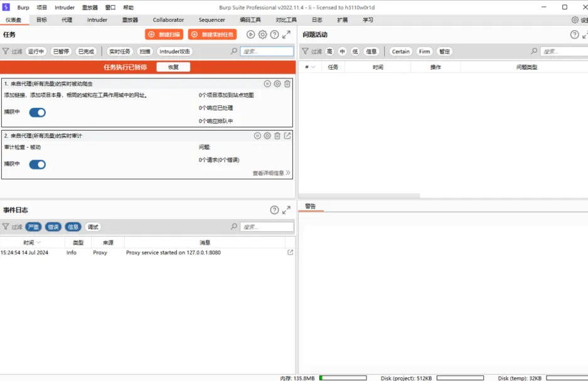Click the Tasks search magnifier icon
The width and height of the screenshot is (588, 381).
tap(234, 51)
